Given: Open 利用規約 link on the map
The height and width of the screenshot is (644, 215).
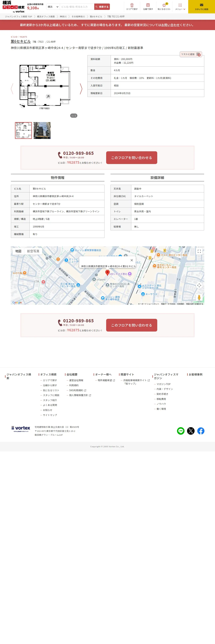Looking at the screenshot, I should [181, 304].
